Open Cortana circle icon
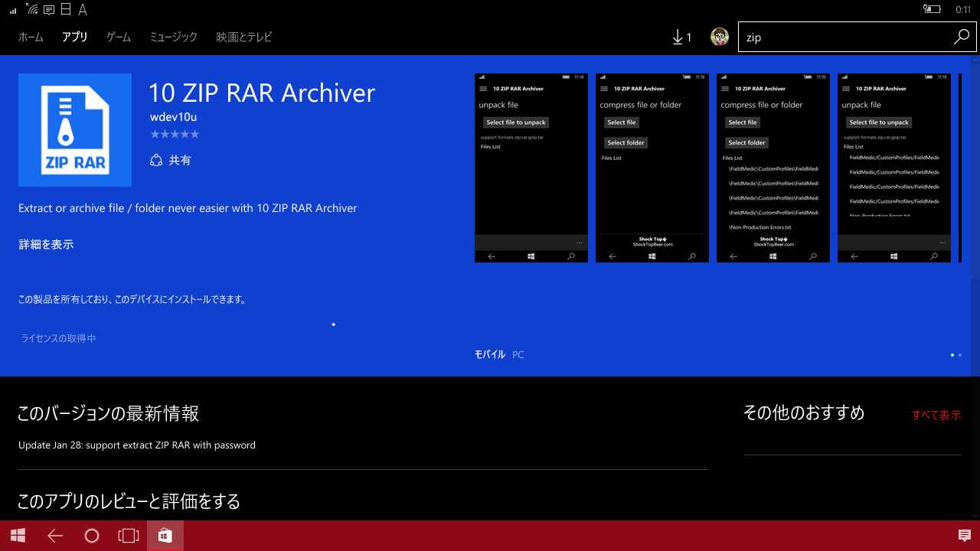This screenshot has width=980, height=551. tap(92, 536)
